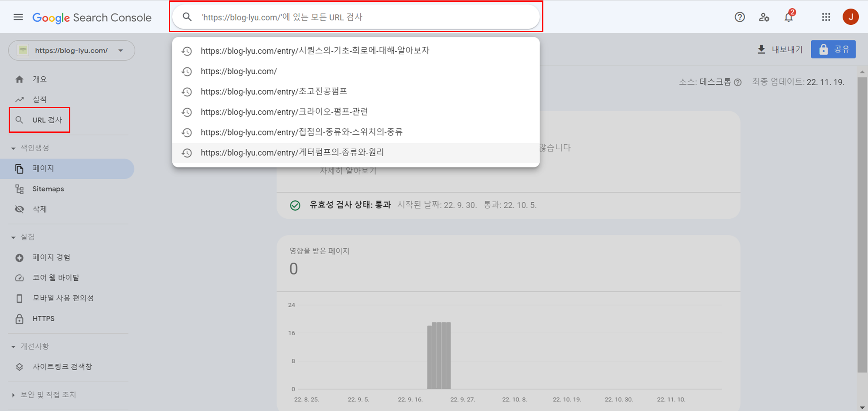Screen dimensions: 868x411
Task: Click the gauge icon beside 코어 웹 바이탈
Action: click(x=20, y=278)
